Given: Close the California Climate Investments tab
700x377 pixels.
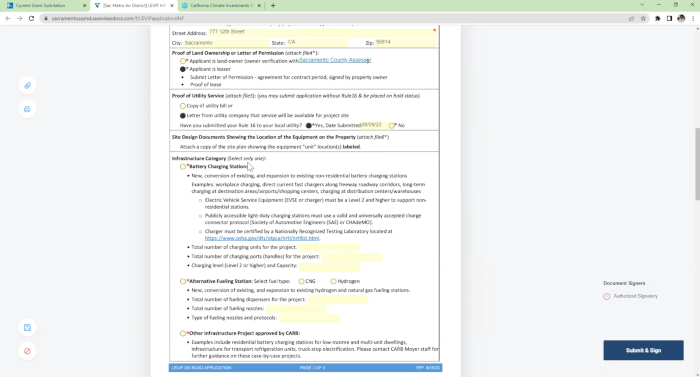Looking at the screenshot, I should tap(258, 5).
